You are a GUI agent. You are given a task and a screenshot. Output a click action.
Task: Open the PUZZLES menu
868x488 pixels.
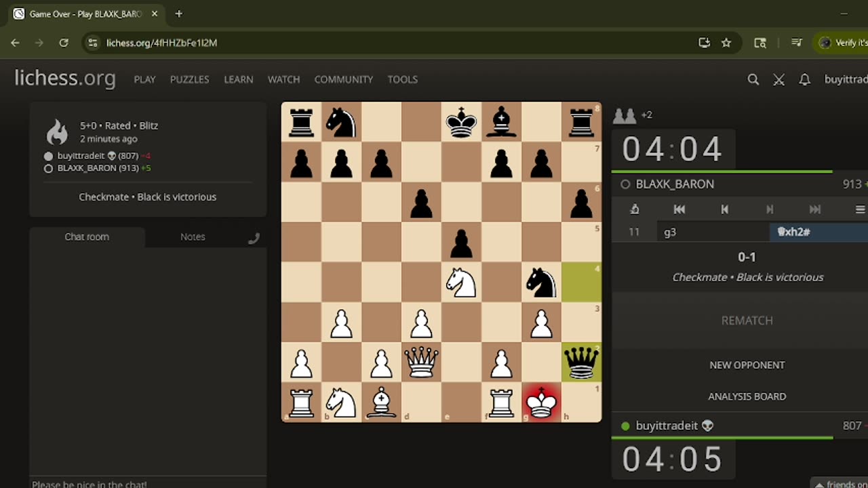(x=189, y=79)
